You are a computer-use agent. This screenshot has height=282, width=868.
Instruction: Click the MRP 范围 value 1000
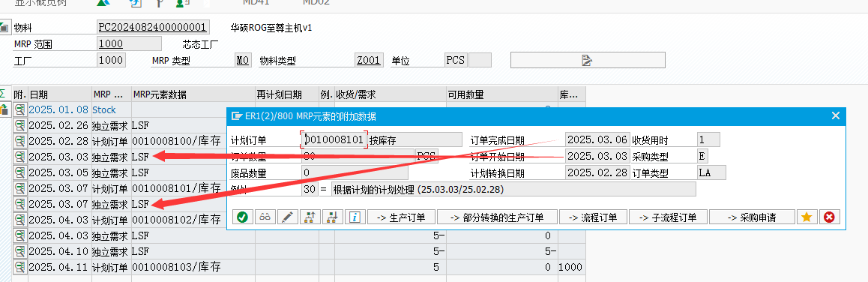tap(129, 43)
